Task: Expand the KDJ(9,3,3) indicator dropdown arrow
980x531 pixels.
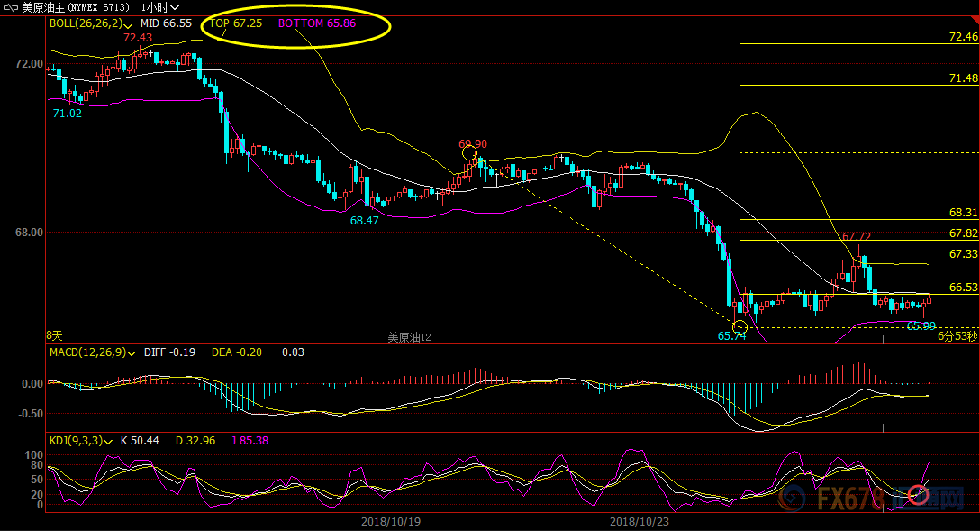Action: coord(108,442)
